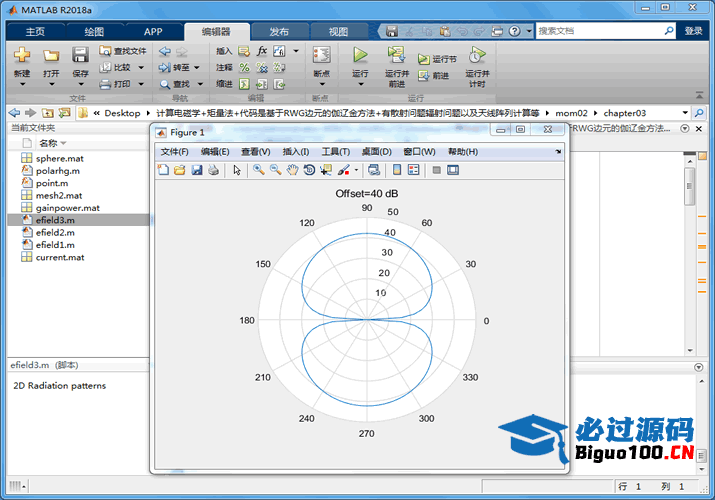Click Hide Plot Tools icon in Figure 1
715x500 pixels.
(436, 170)
